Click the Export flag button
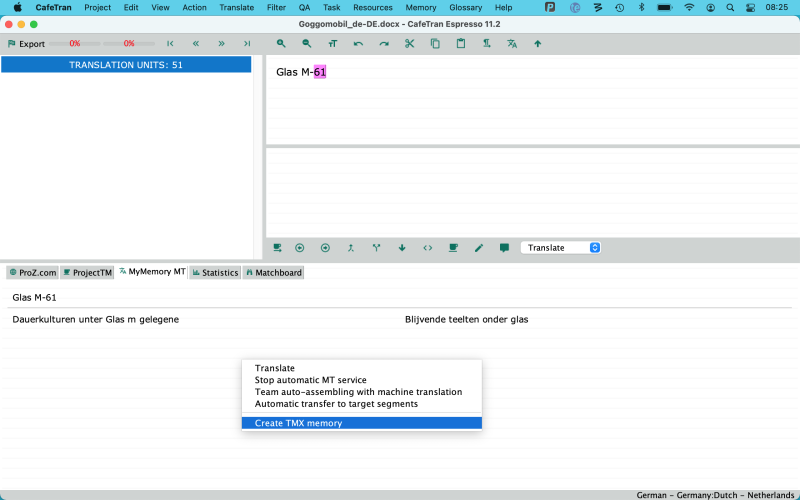Screen dimensions: 800x500 pos(26,44)
